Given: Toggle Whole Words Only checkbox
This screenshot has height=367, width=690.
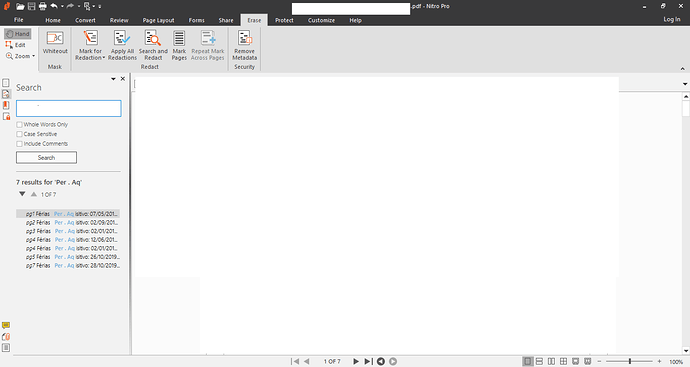Looking at the screenshot, I should [x=19, y=125].
